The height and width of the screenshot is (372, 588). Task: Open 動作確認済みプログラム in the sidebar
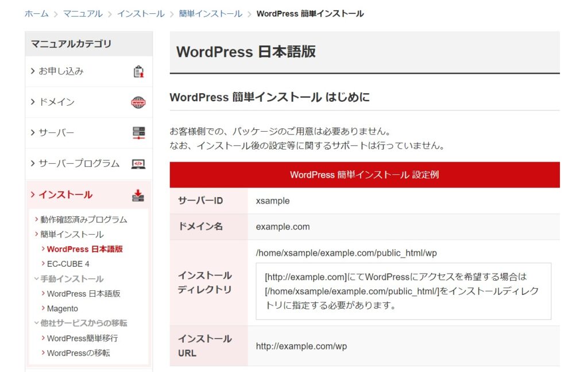click(84, 220)
